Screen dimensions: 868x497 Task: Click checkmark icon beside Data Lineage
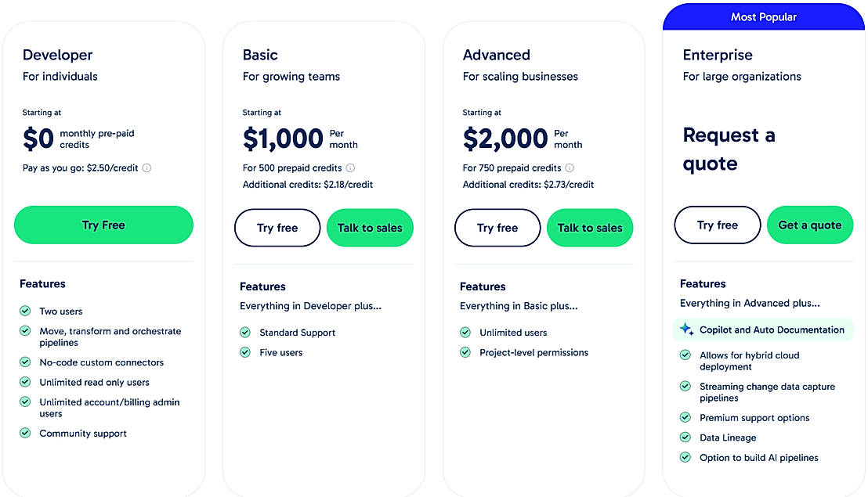pyautogui.click(x=685, y=438)
